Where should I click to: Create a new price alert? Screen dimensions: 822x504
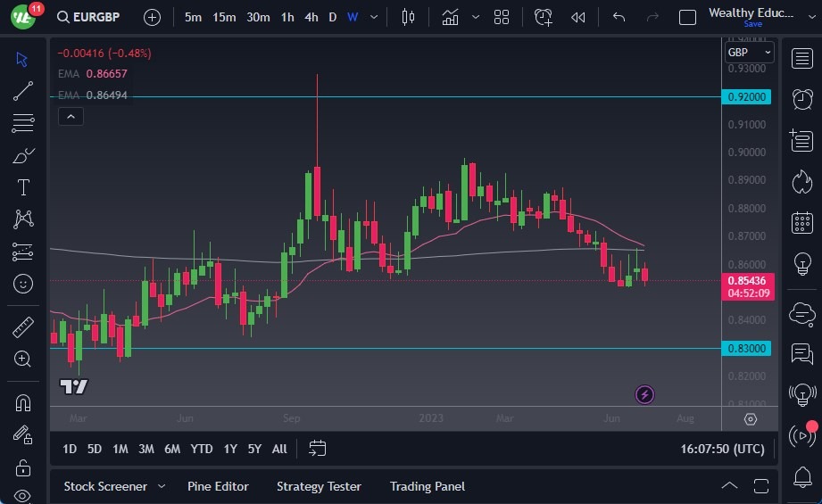point(544,17)
